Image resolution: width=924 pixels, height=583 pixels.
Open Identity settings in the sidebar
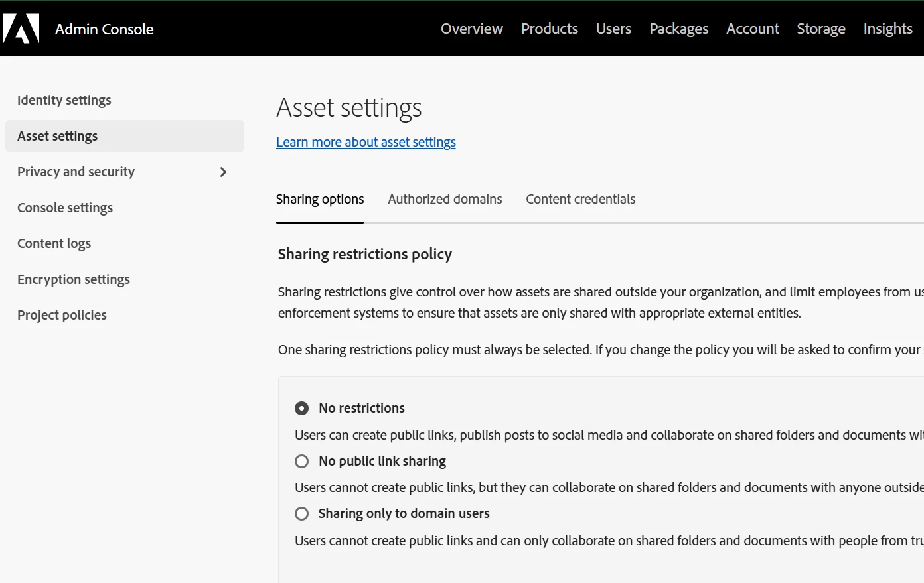pos(64,100)
